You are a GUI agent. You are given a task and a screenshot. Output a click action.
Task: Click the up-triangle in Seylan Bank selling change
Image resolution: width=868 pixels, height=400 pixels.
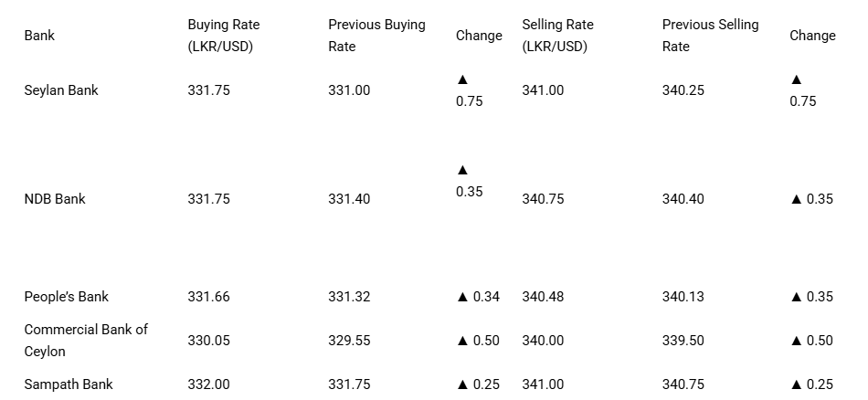click(x=797, y=79)
